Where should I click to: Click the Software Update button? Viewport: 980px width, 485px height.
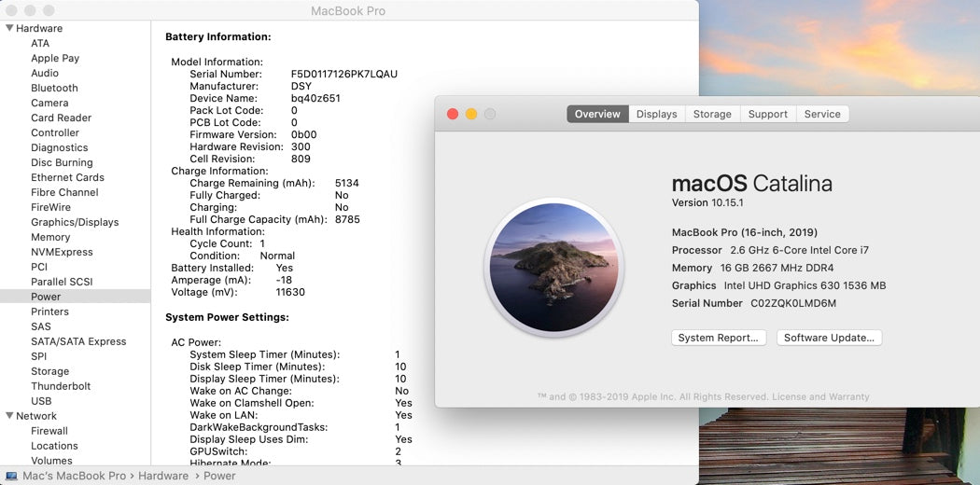click(x=830, y=338)
